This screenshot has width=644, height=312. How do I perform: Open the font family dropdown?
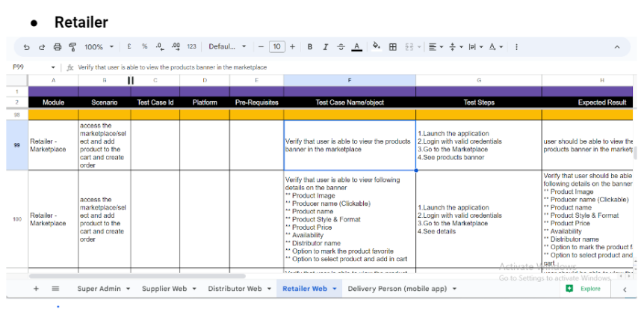pos(227,46)
